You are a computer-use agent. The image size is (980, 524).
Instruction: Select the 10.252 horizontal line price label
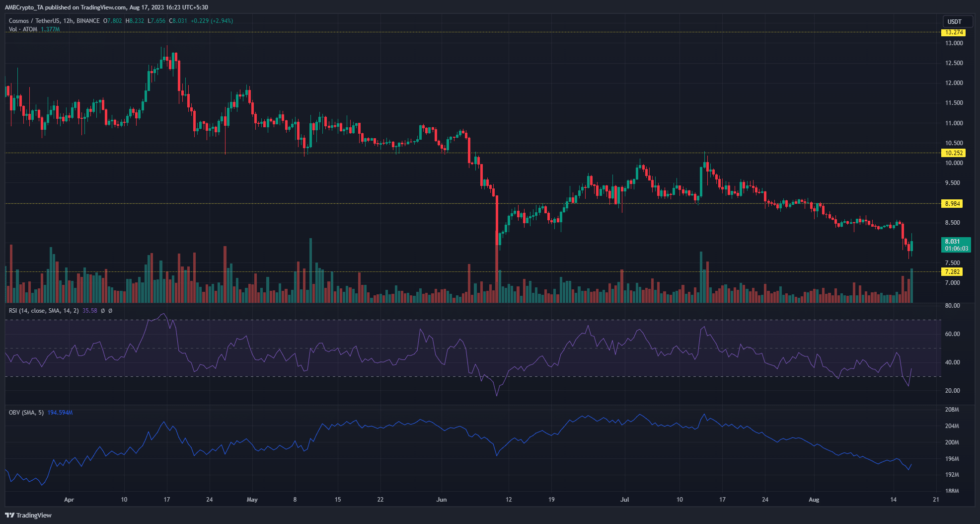(953, 153)
